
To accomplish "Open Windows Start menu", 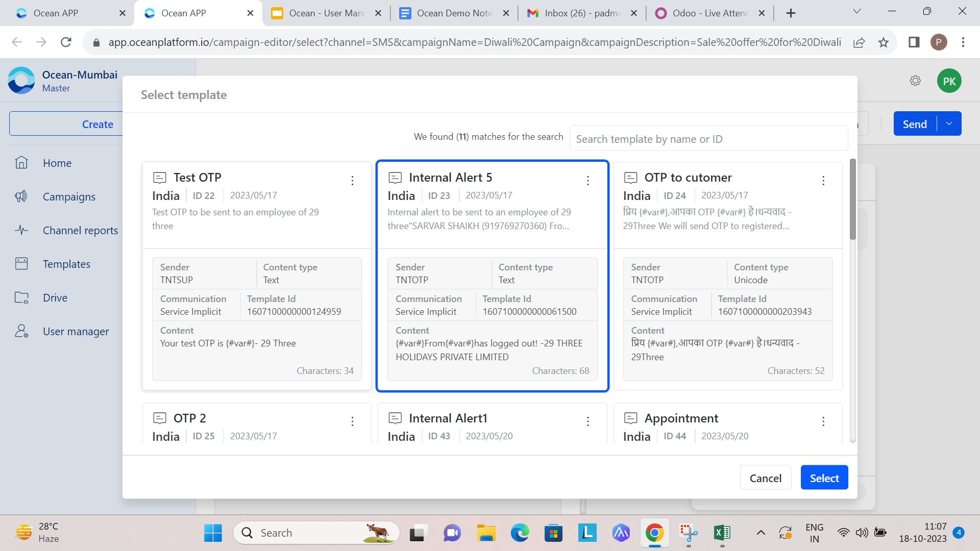I will tap(213, 533).
